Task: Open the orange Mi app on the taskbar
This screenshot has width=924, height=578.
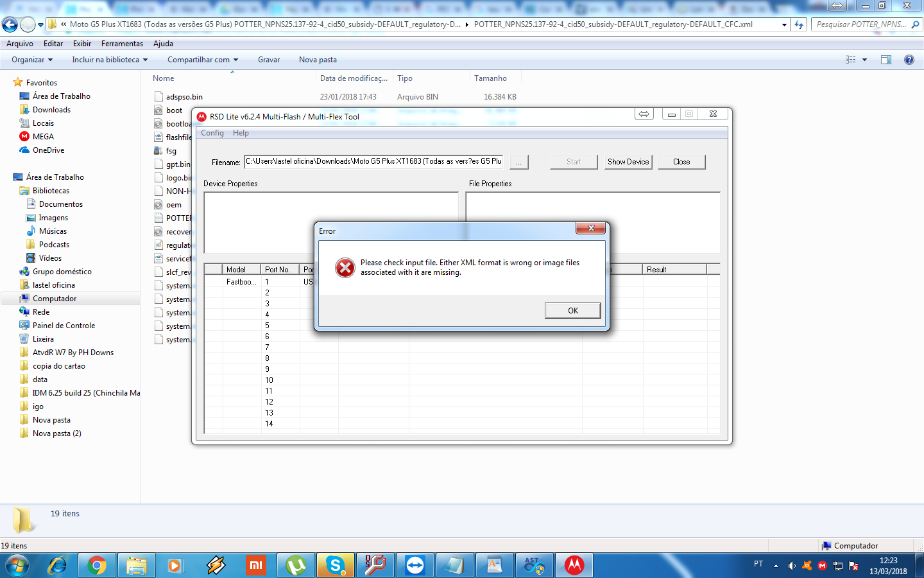Action: coord(256,565)
